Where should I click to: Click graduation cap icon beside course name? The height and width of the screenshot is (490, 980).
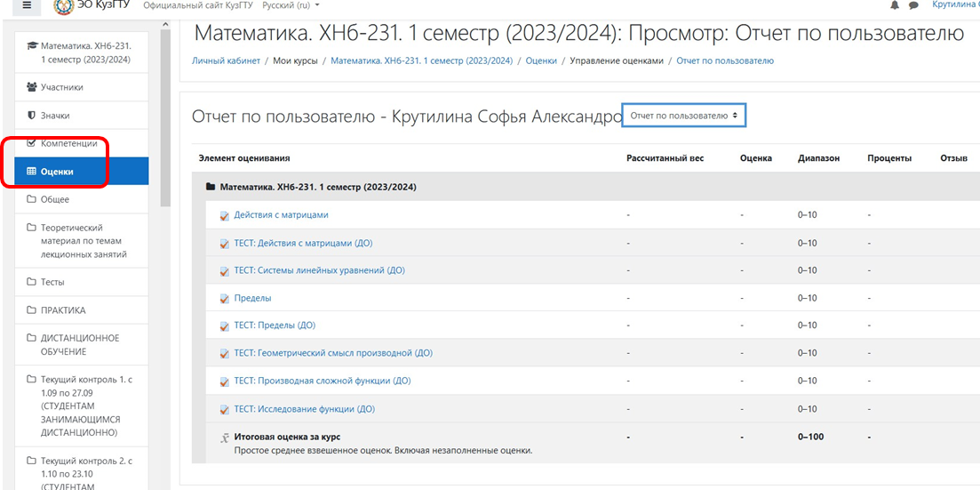tap(32, 46)
